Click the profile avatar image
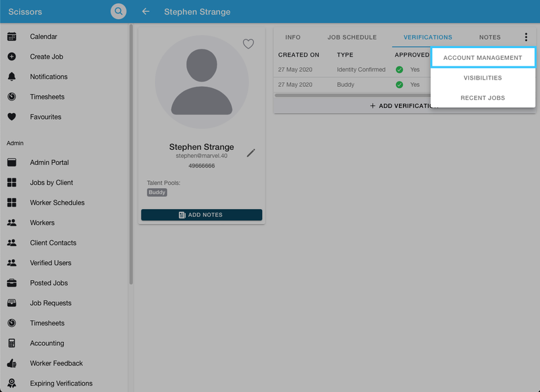The image size is (540, 392). [202, 82]
